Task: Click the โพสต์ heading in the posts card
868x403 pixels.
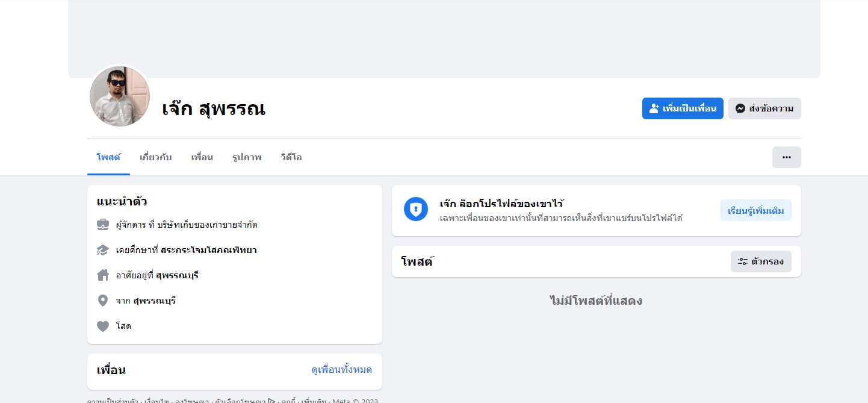Action: click(418, 261)
